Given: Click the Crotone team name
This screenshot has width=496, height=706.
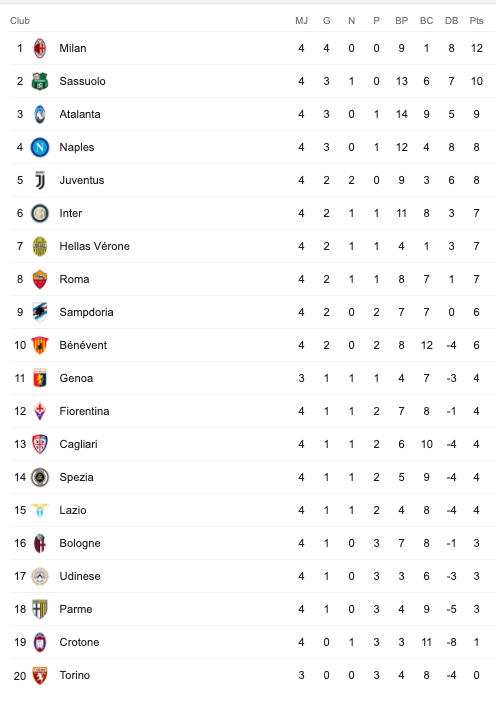Looking at the screenshot, I should (x=79, y=643).
